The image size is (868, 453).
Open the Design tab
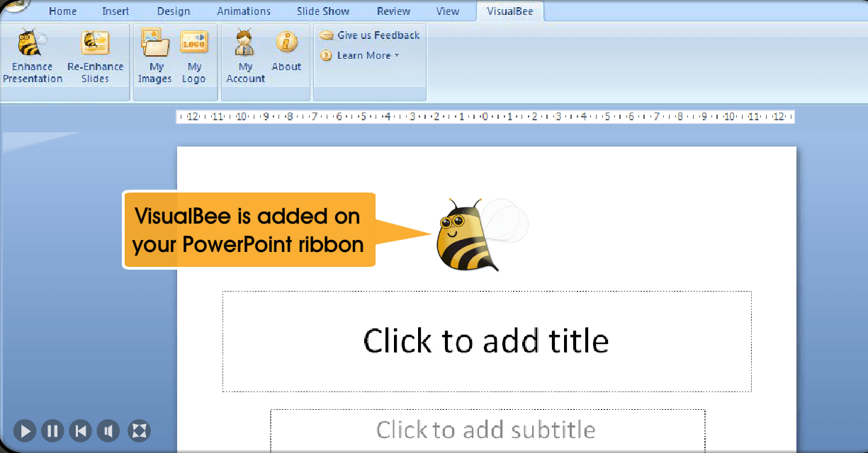tap(174, 11)
